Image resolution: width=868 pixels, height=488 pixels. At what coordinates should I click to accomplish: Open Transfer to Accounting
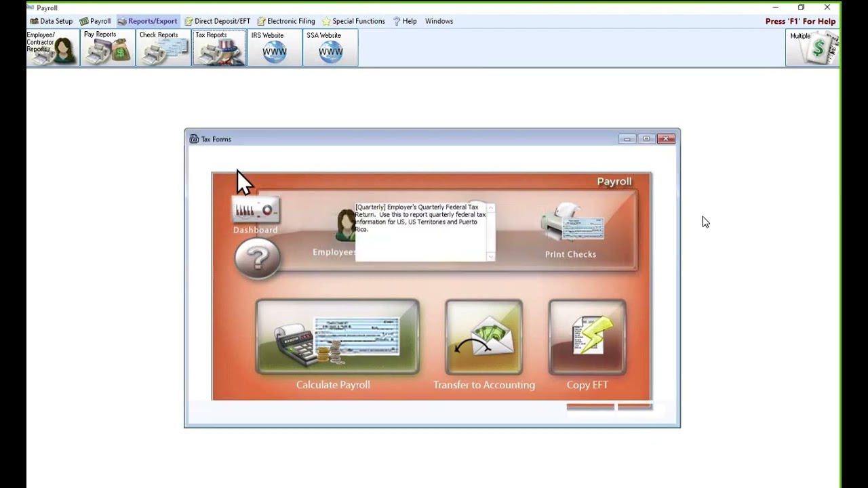(x=484, y=338)
